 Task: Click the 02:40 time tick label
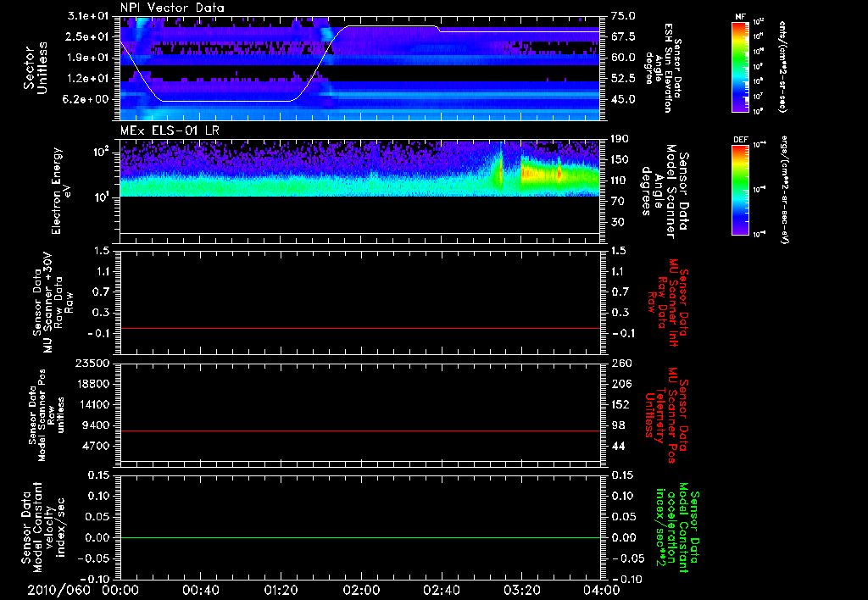click(441, 590)
